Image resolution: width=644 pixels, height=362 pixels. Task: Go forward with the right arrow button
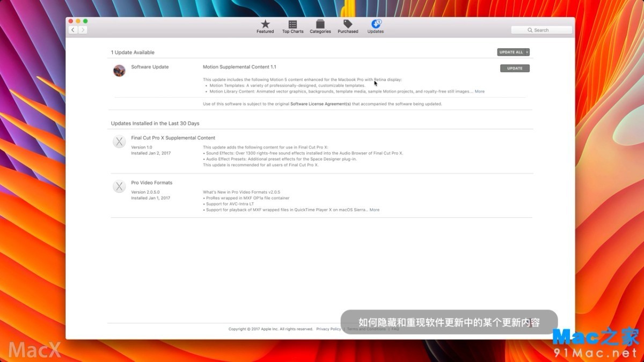pyautogui.click(x=83, y=30)
